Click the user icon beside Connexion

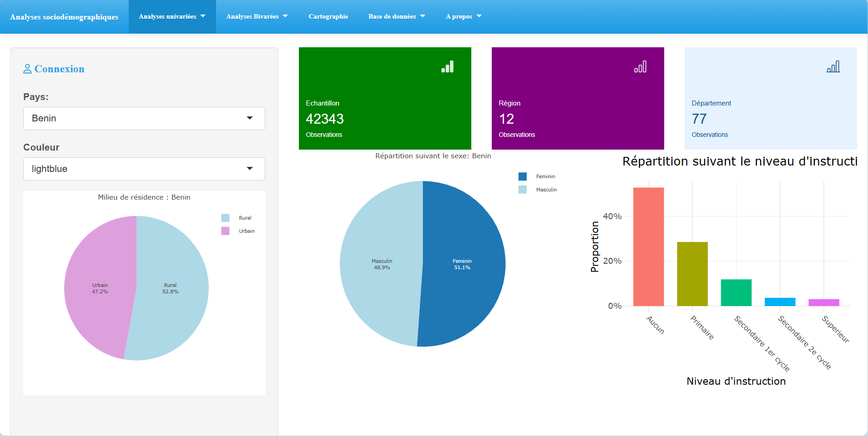27,69
